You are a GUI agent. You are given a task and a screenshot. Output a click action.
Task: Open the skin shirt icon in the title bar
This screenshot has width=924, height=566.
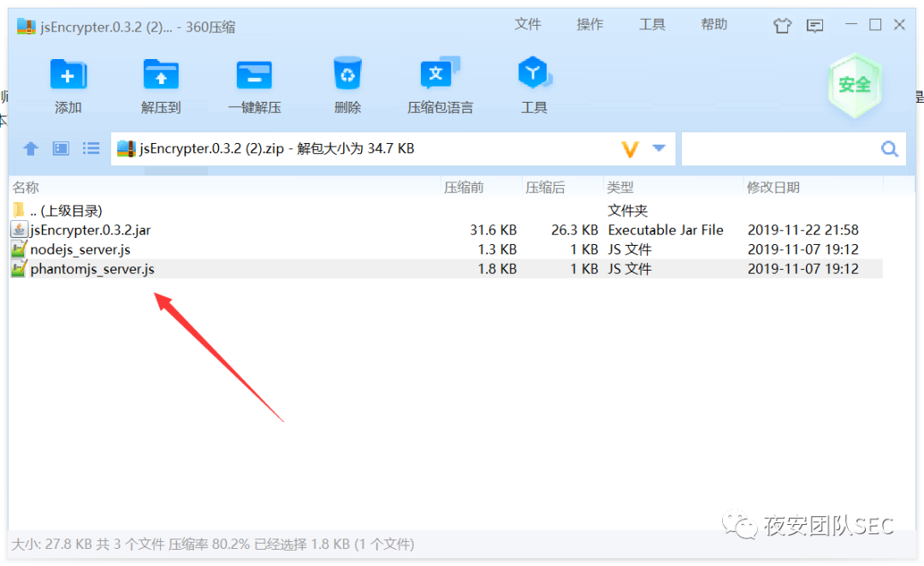pyautogui.click(x=782, y=26)
